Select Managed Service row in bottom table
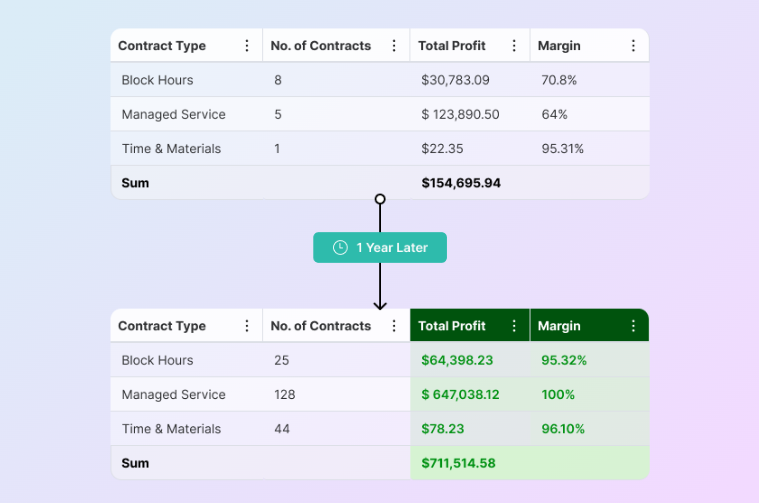The width and height of the screenshot is (759, 503). [x=173, y=395]
